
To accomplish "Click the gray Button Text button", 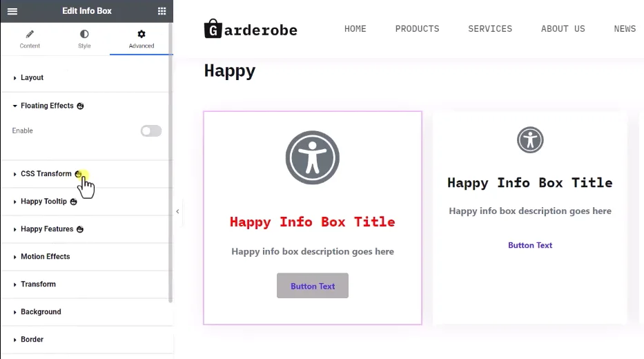I will coord(313,286).
